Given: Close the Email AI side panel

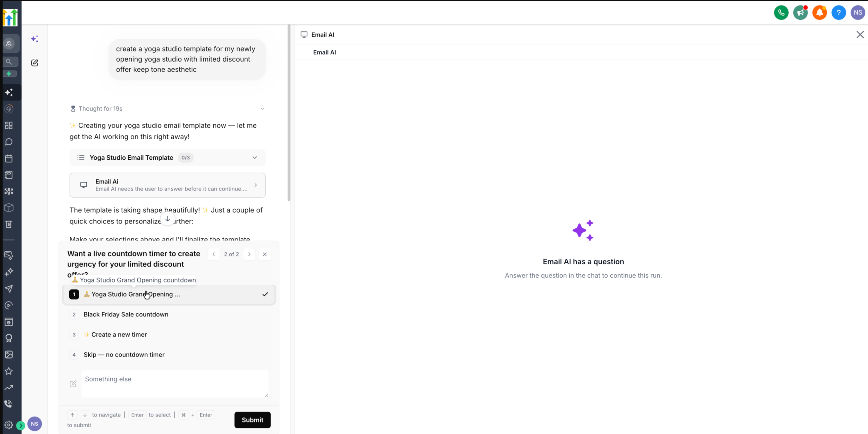Looking at the screenshot, I should 860,35.
